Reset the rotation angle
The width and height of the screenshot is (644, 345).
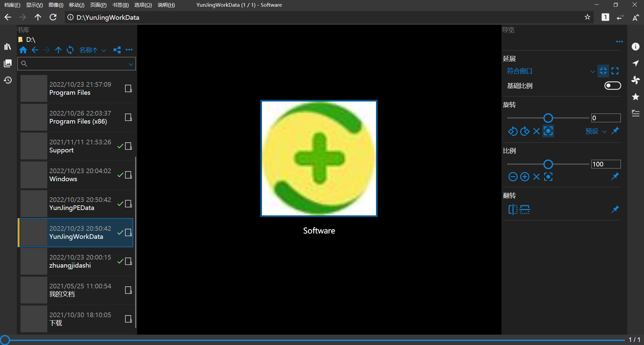click(x=536, y=131)
